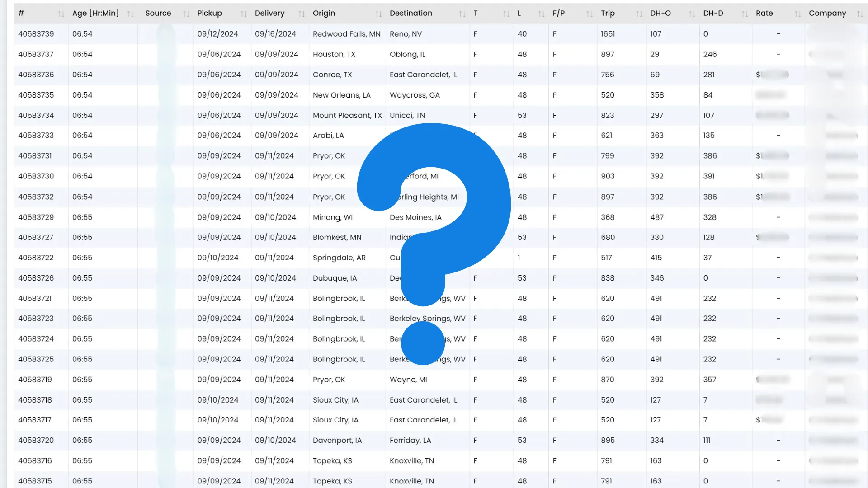Sort by Company column arrows
The image size is (868, 488).
(859, 14)
